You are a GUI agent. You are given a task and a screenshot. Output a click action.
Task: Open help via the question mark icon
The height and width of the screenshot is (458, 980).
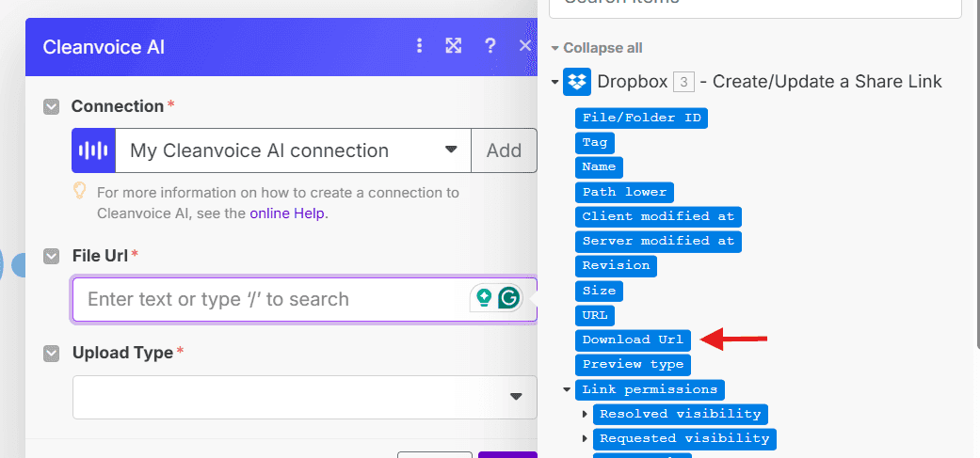click(490, 46)
